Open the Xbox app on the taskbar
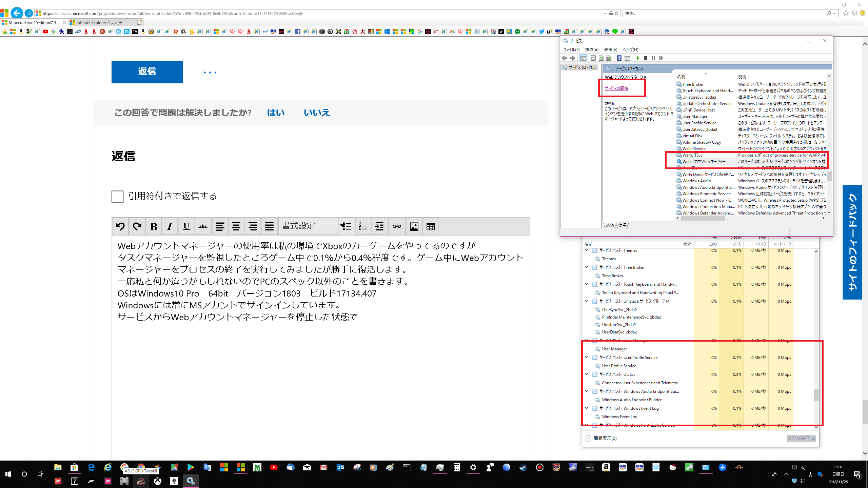Viewport: 868px width, 488px height. (x=158, y=481)
